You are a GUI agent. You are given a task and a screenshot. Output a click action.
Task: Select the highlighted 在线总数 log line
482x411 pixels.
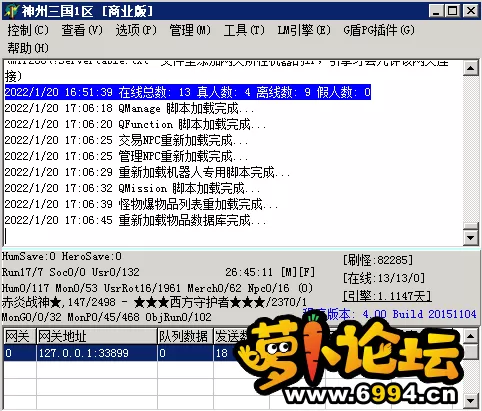tap(188, 92)
